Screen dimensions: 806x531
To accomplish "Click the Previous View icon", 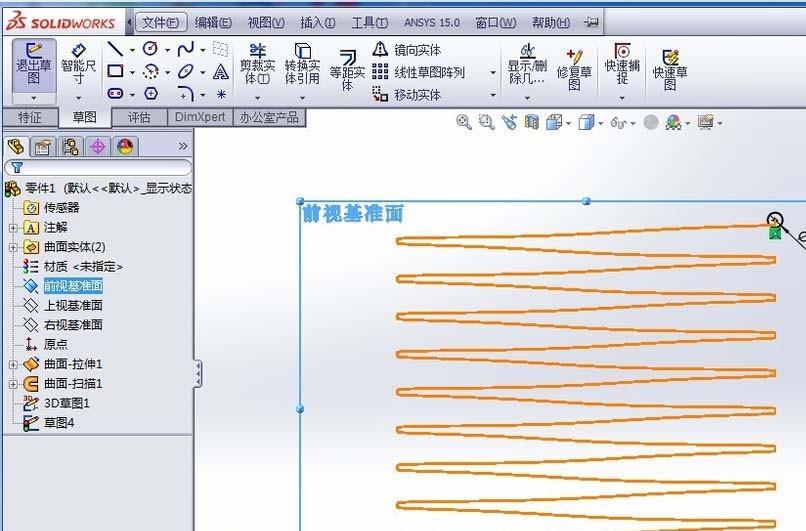I will 509,122.
